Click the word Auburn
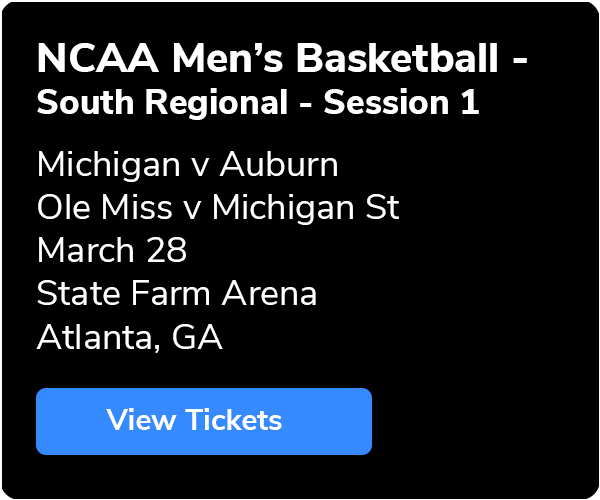The width and height of the screenshot is (600, 500). pos(279,164)
